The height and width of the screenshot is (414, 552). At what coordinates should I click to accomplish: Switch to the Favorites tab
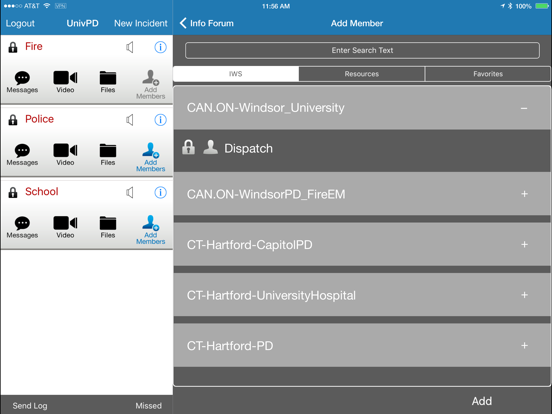[488, 74]
